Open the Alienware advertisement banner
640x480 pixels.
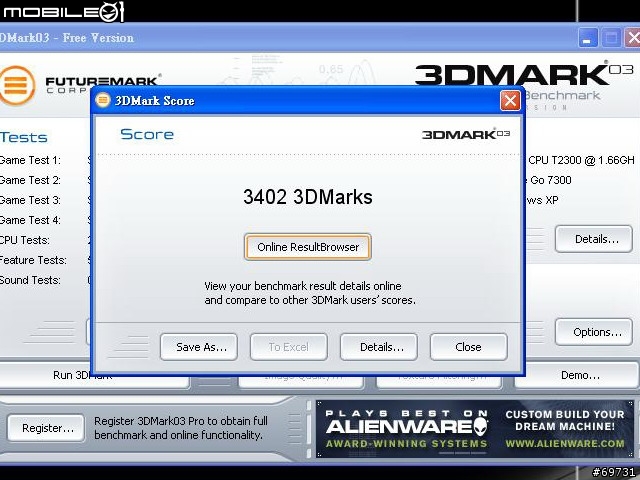click(x=475, y=429)
